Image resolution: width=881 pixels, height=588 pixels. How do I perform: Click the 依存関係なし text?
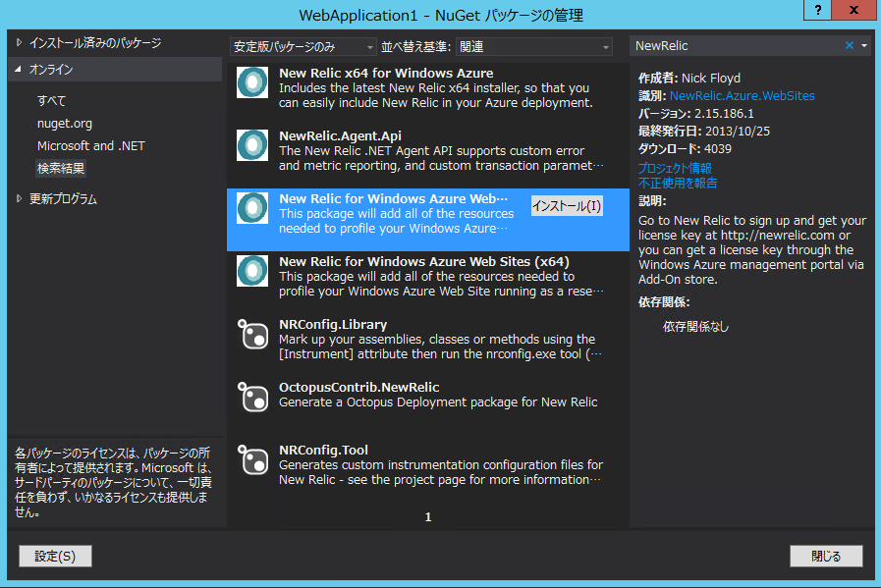695,327
